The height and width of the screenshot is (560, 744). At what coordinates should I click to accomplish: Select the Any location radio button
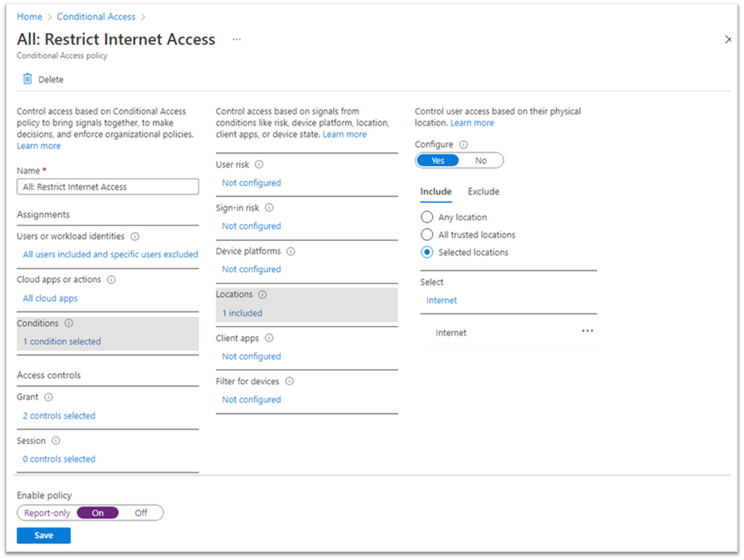pos(427,217)
